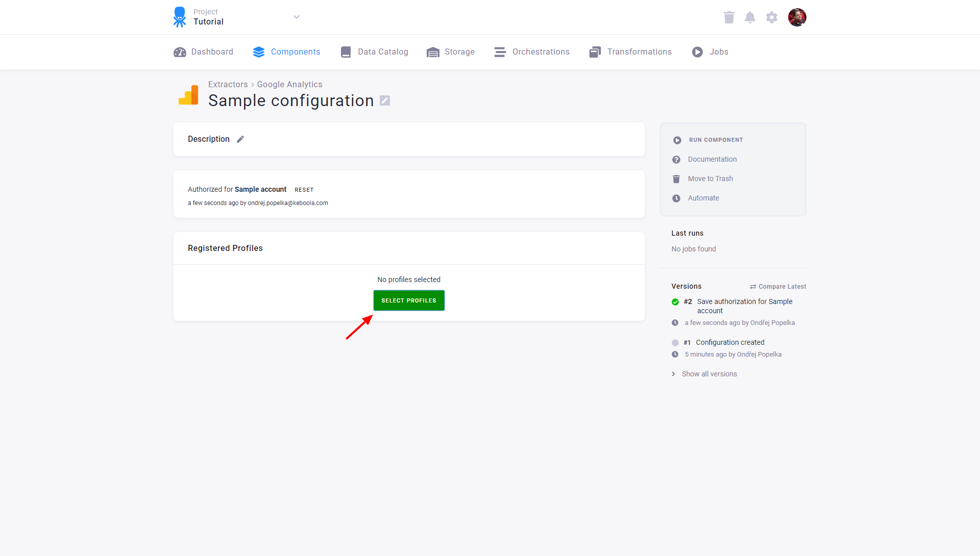Click the Registered Profiles heading
The width and height of the screenshot is (980, 556).
click(225, 248)
